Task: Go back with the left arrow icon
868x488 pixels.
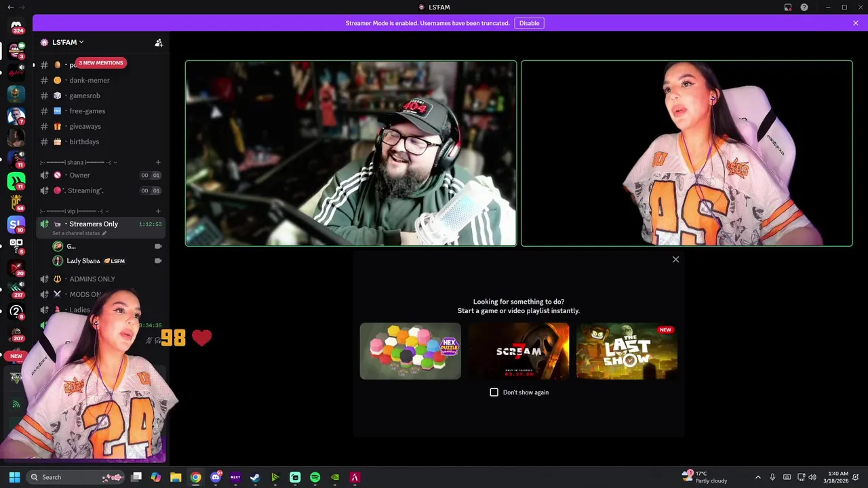Action: pos(10,7)
